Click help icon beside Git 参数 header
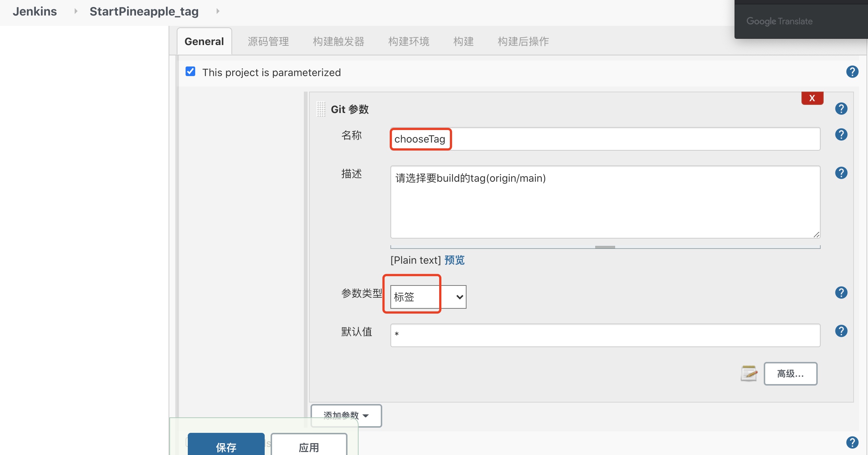The image size is (868, 455). (x=841, y=109)
